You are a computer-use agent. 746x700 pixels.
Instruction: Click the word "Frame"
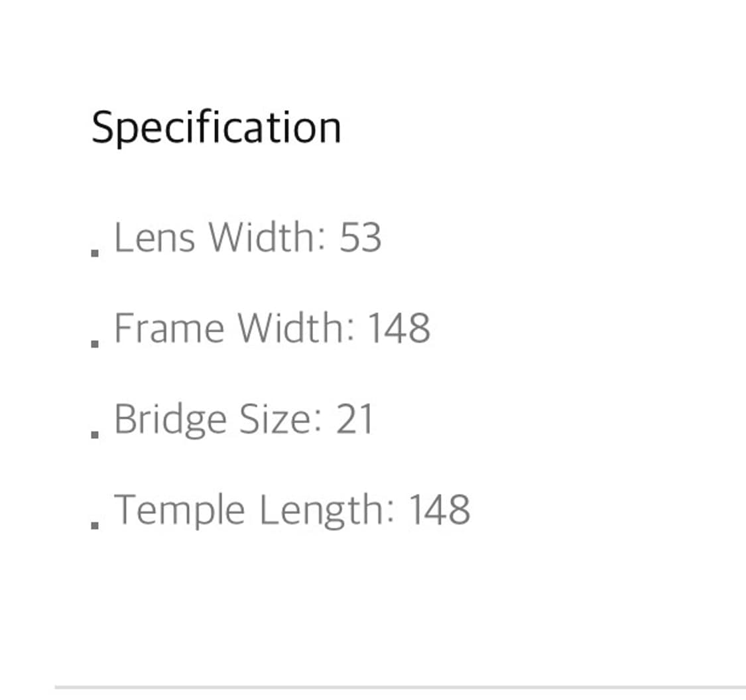pyautogui.click(x=169, y=328)
